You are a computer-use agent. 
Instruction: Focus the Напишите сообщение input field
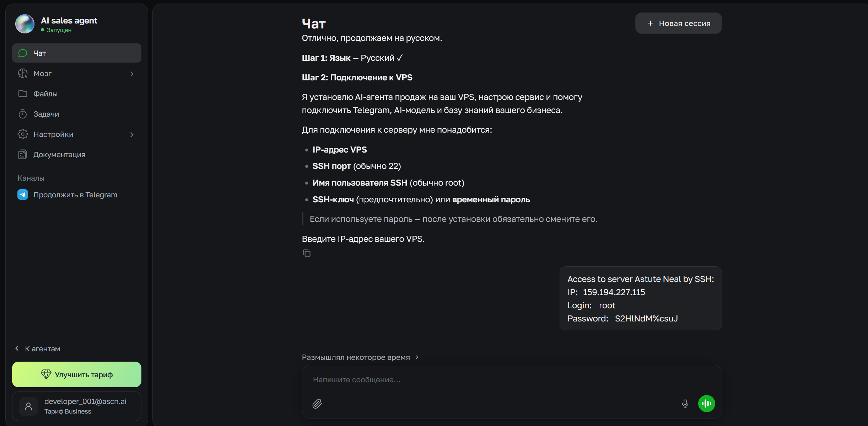pyautogui.click(x=512, y=380)
